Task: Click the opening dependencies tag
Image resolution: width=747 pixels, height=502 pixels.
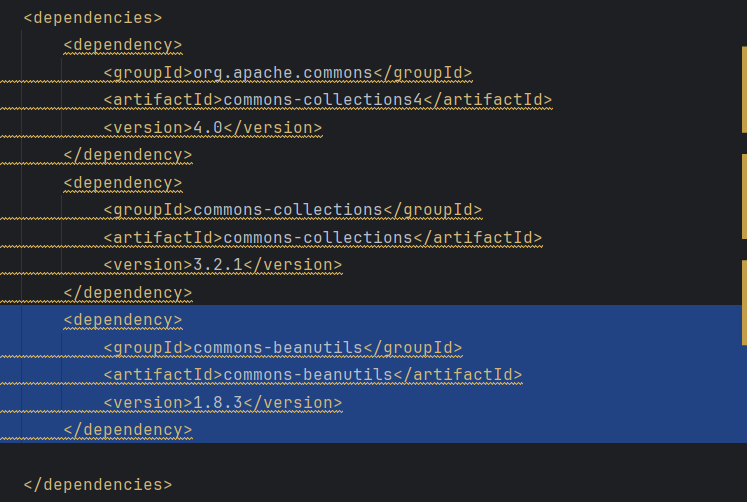Action: 92,17
